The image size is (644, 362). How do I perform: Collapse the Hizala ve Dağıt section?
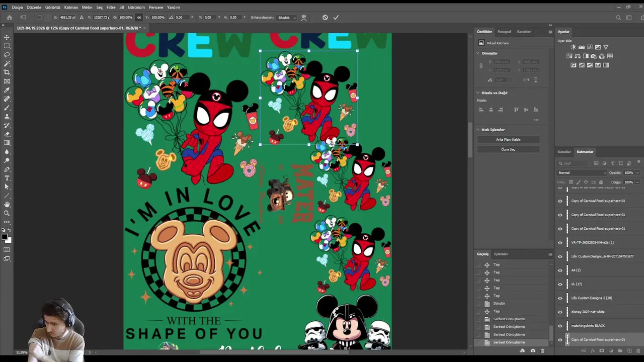click(478, 93)
